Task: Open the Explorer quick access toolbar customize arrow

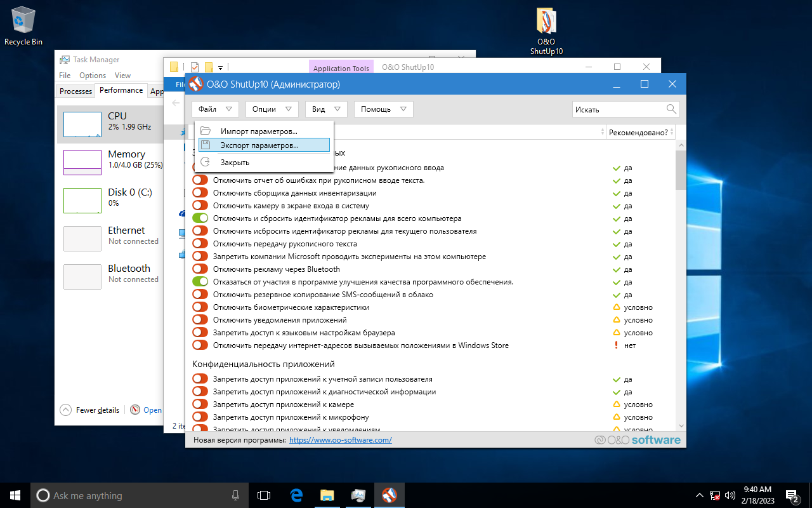Action: (x=221, y=67)
